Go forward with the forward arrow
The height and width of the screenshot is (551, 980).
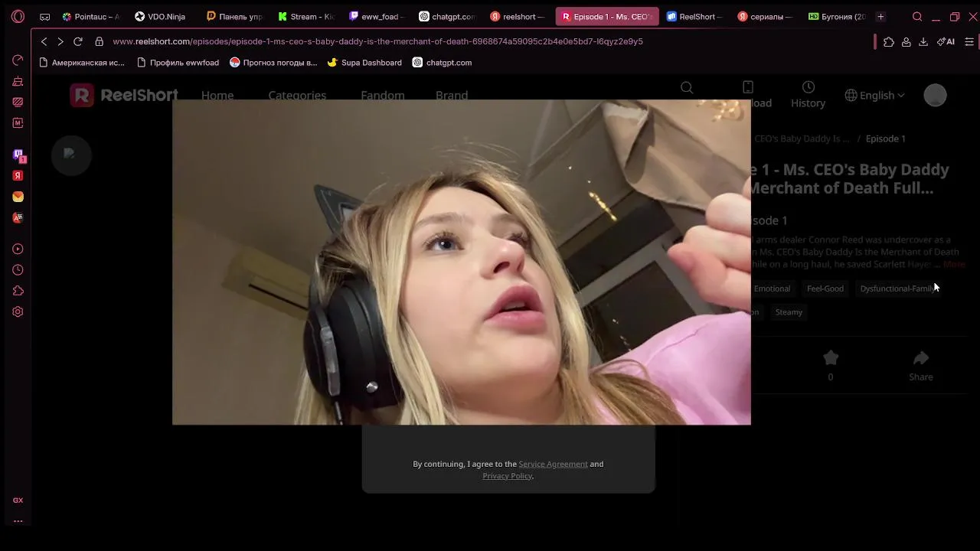point(60,41)
